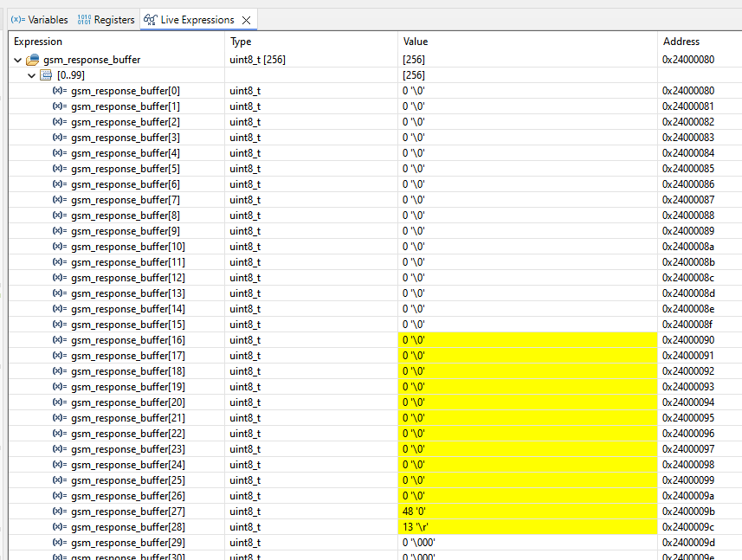Select gsm_response_buffer[1] row
The width and height of the screenshot is (742, 560).
pyautogui.click(x=375, y=106)
